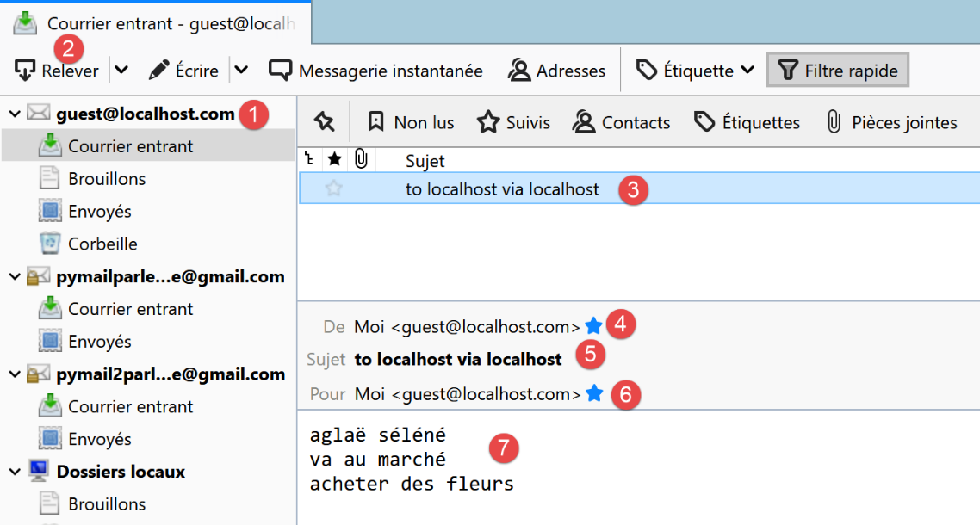Click the pin quick filter icon
The image size is (980, 525).
[x=324, y=122]
